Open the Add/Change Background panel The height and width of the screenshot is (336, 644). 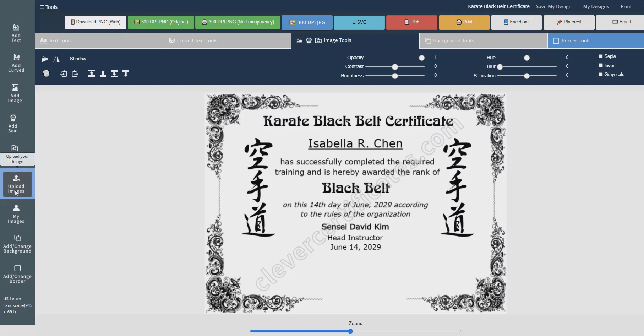[x=17, y=244]
